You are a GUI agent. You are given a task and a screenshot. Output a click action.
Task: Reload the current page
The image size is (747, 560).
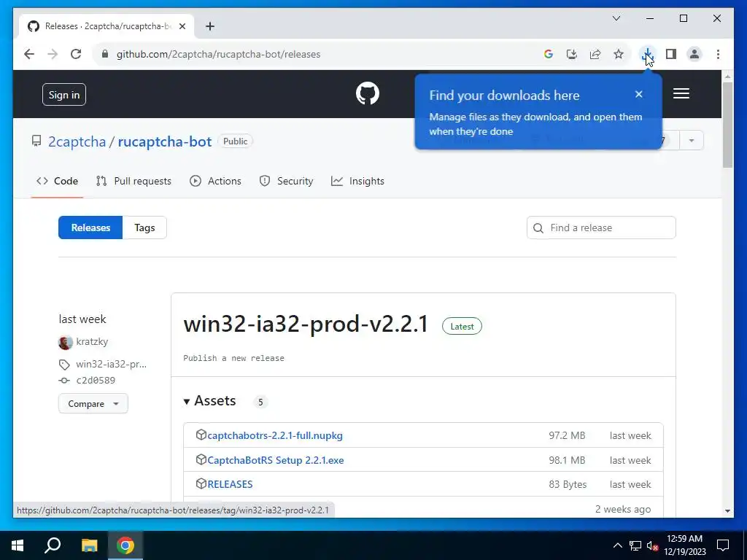coord(76,54)
